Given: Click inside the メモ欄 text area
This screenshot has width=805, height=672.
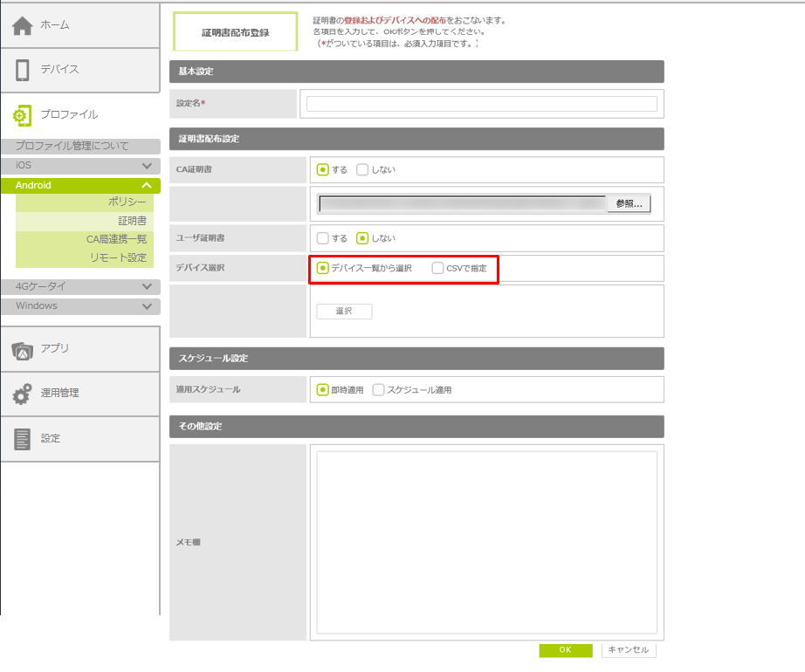Looking at the screenshot, I should pos(486,542).
